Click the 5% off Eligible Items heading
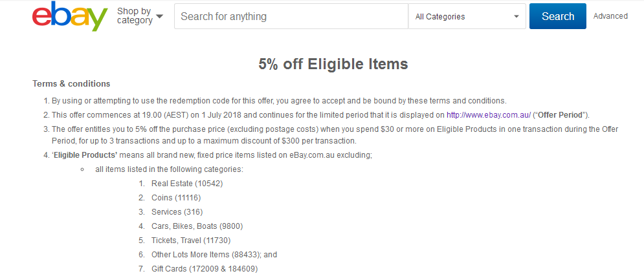The width and height of the screenshot is (644, 278). point(333,64)
